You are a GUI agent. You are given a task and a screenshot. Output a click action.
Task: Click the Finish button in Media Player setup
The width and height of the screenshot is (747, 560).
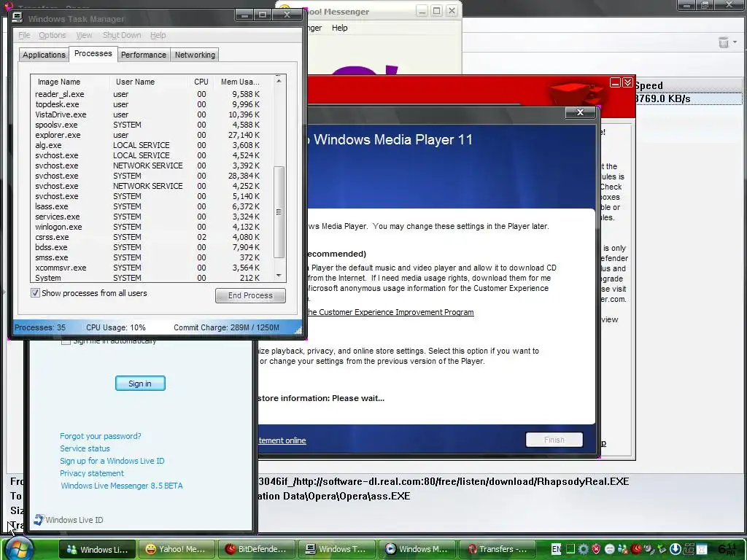554,440
